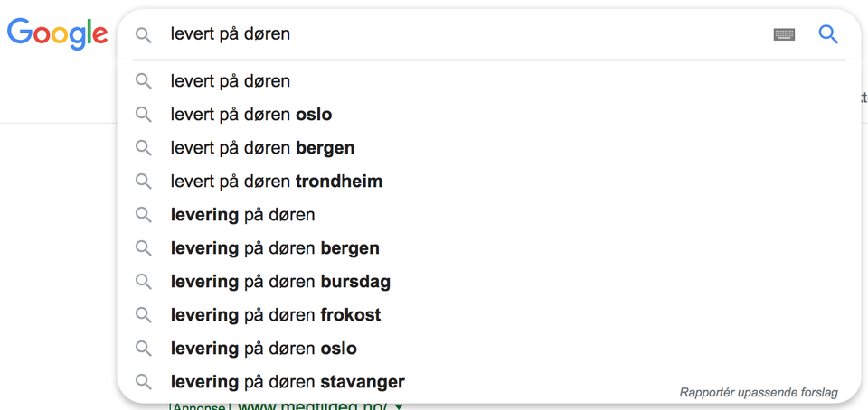Pick suggestion 'levert på døren trondheim'
Screen dimensions: 868x410
pos(277,182)
